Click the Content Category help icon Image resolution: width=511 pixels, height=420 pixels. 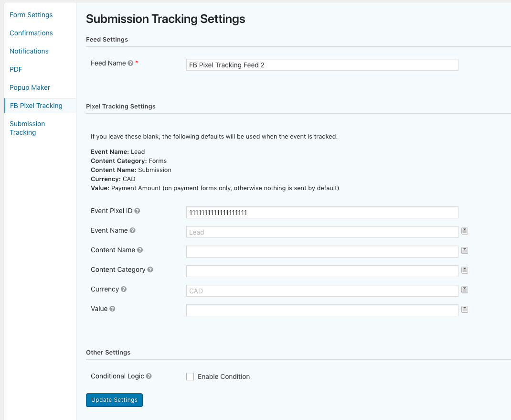(150, 269)
